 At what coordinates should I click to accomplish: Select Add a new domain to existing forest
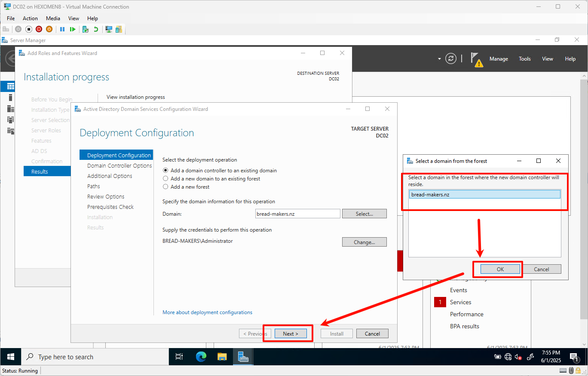coord(165,179)
